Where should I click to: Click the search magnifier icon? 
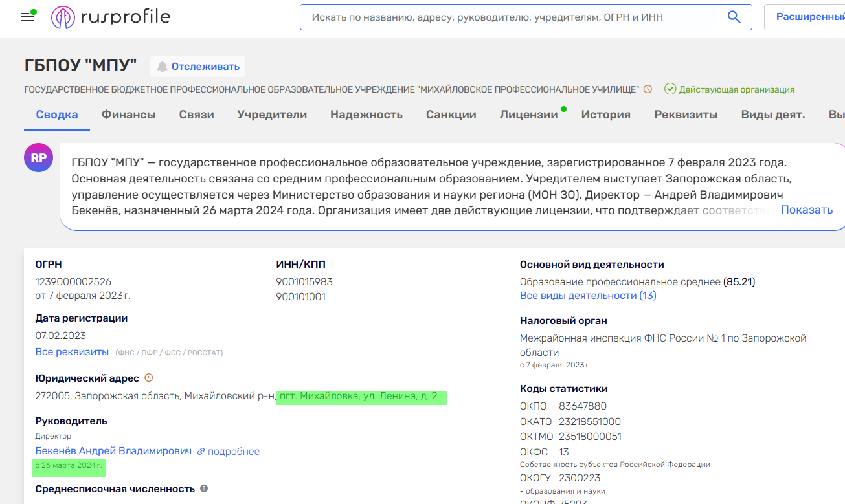[x=734, y=17]
